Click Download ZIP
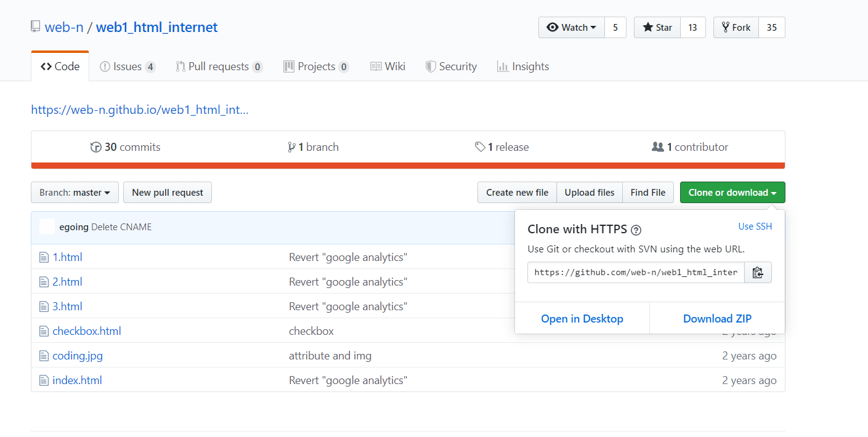868x437 pixels. (x=717, y=319)
